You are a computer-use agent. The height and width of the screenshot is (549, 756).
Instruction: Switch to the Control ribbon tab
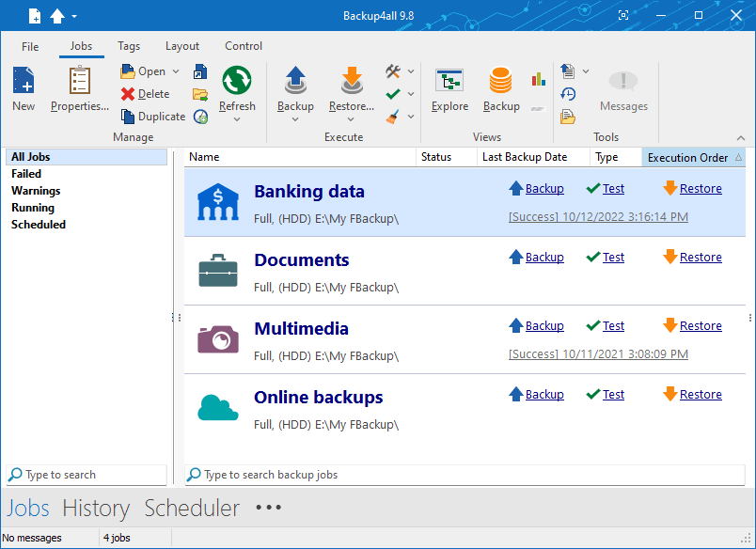[244, 46]
